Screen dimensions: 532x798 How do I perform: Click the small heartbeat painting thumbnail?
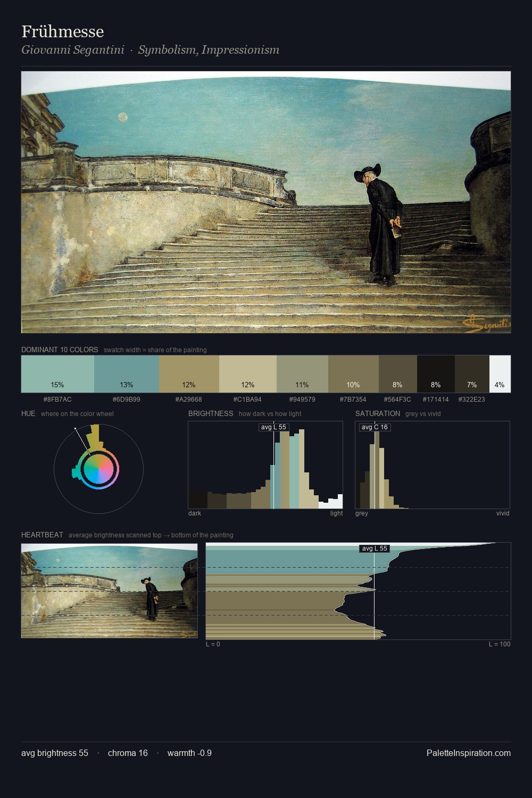pos(109,591)
